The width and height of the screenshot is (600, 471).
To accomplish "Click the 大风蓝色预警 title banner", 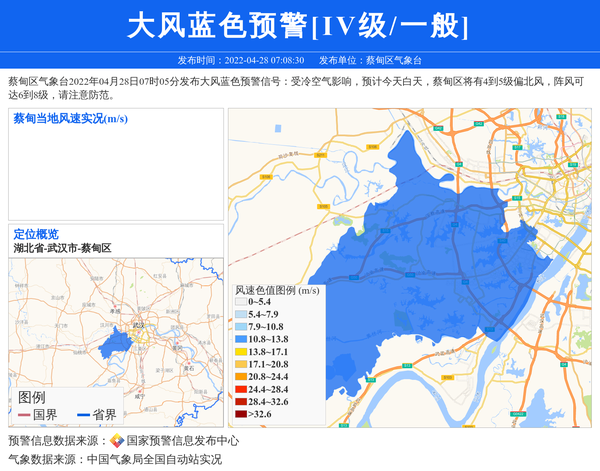I will tap(299, 25).
